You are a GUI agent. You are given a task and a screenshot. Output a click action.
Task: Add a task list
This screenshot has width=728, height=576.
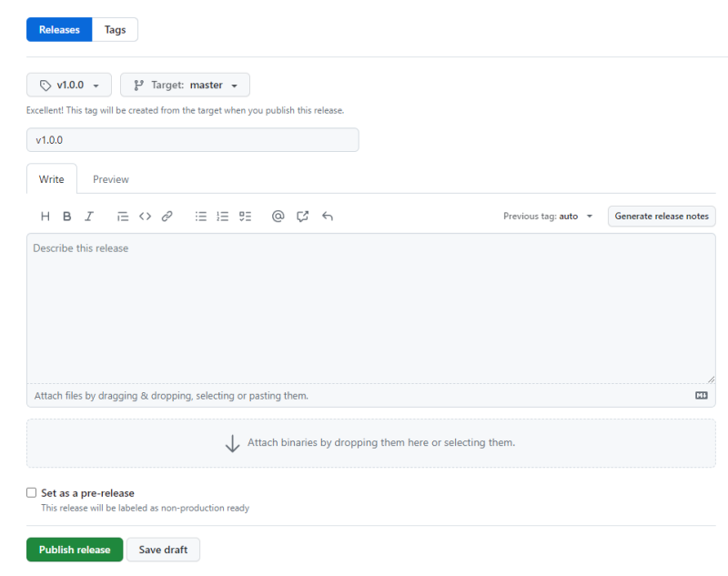[245, 217]
